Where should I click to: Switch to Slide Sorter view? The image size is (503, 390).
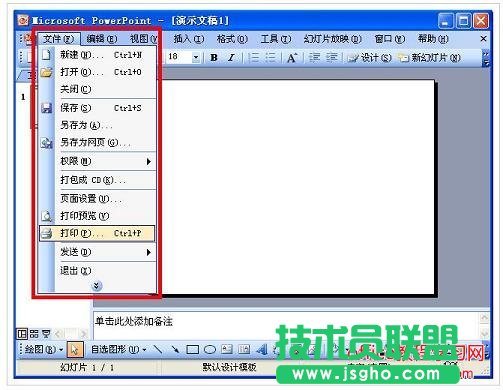(34, 333)
